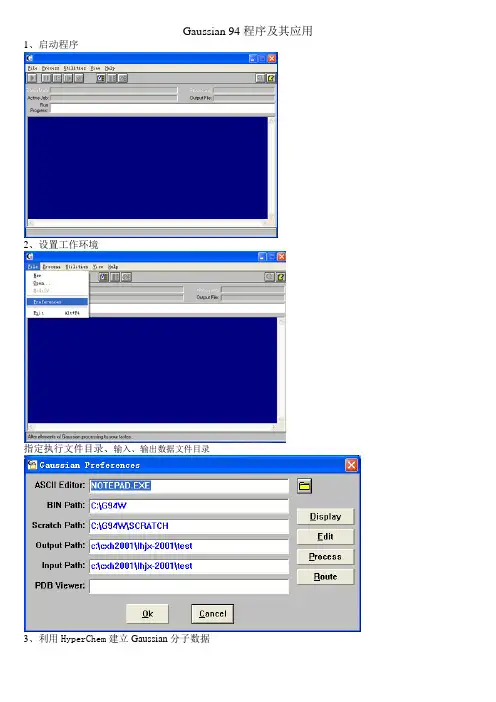
Task: Click the Cancel button in Gaussian Preferences
Action: coord(213,614)
